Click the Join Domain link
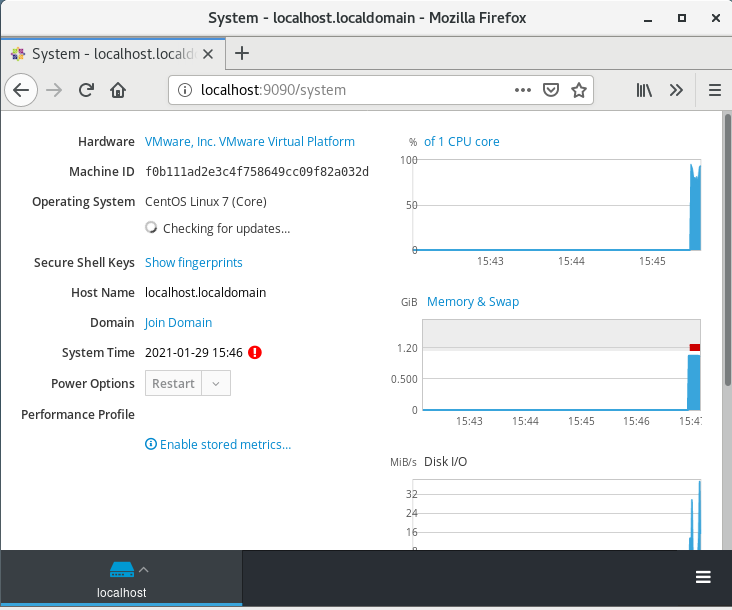 (x=178, y=323)
